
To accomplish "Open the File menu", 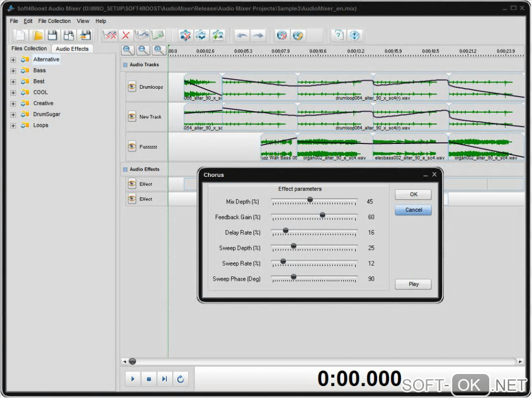I will [14, 21].
